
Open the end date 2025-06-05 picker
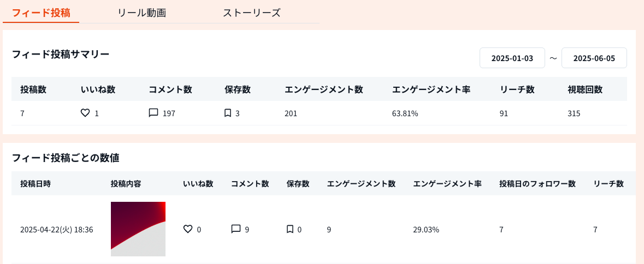tap(594, 58)
